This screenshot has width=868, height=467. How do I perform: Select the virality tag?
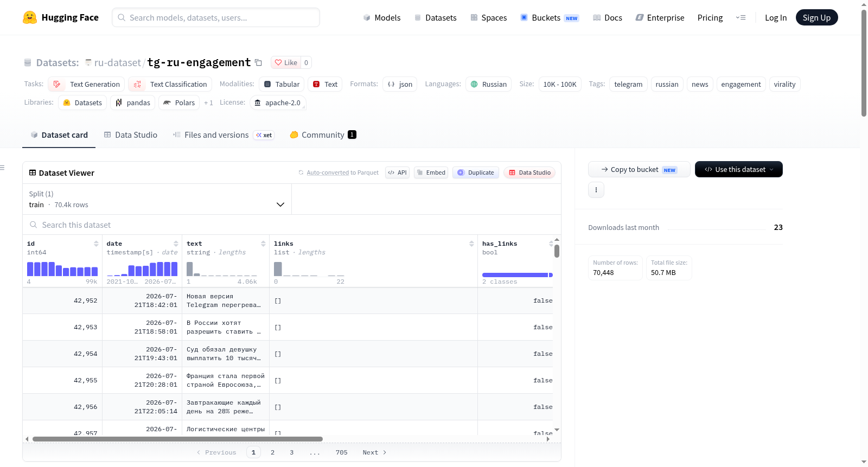784,84
